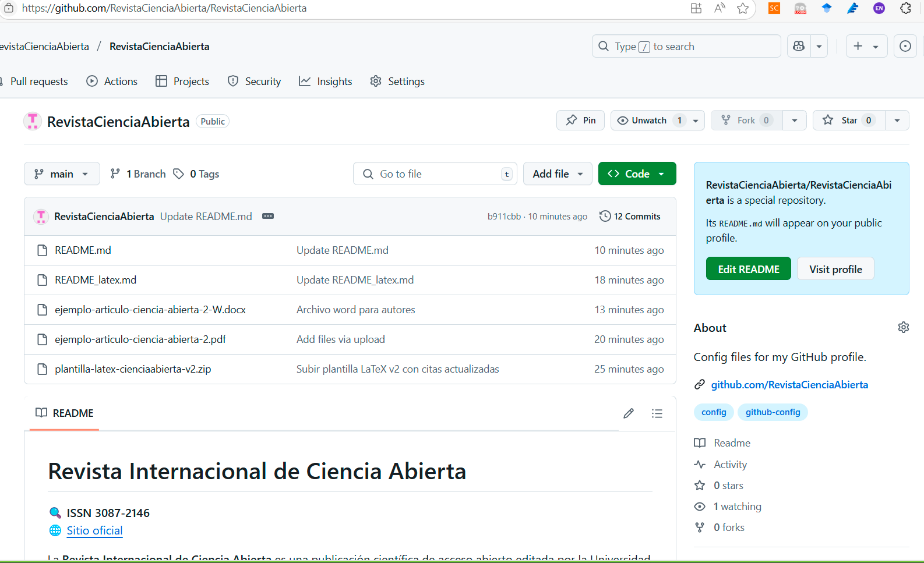924x563 pixels.
Task: View the 12 Commits history
Action: [x=630, y=216]
